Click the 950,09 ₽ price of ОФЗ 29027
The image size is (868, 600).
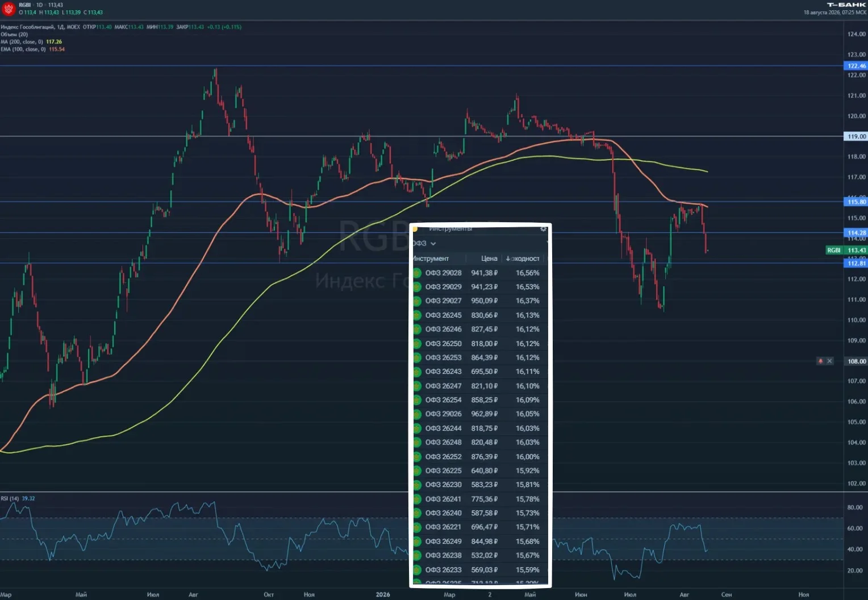point(485,301)
